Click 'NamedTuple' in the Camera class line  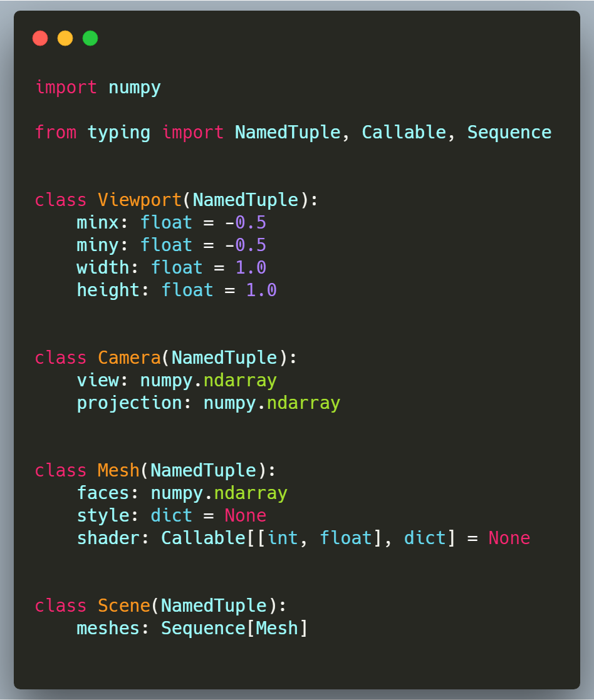click(x=225, y=358)
